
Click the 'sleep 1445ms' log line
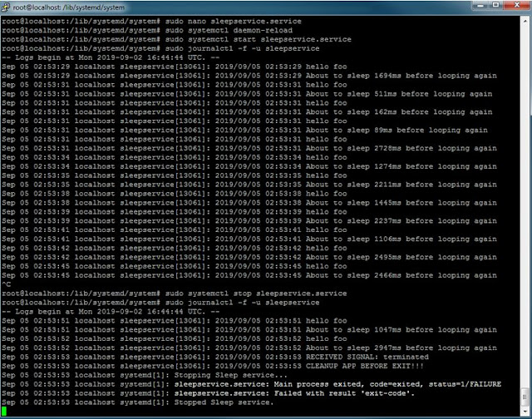249,203
